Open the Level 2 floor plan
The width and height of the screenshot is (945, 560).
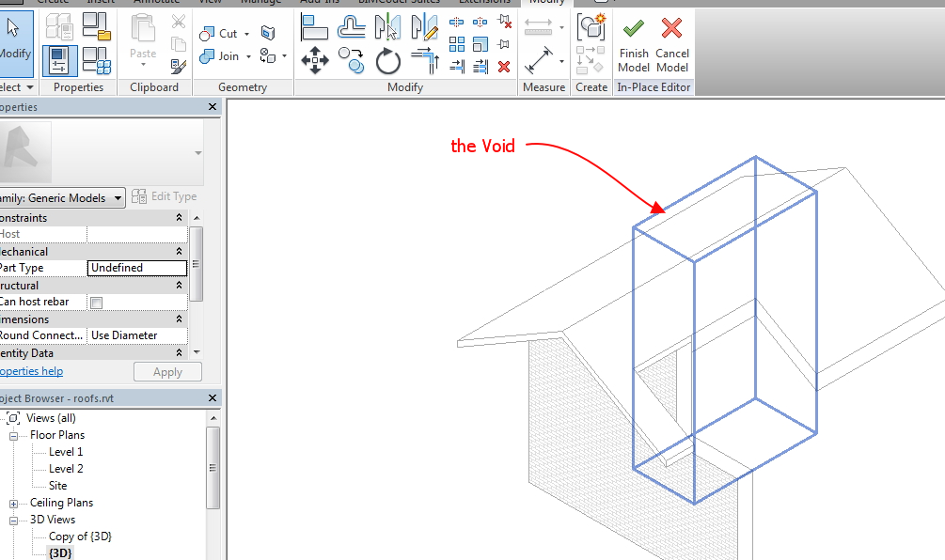66,469
